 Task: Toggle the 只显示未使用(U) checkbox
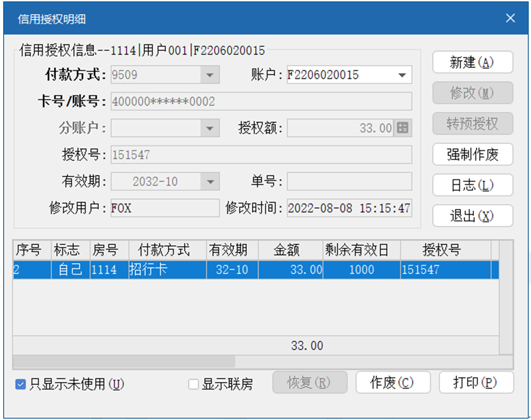pos(20,384)
